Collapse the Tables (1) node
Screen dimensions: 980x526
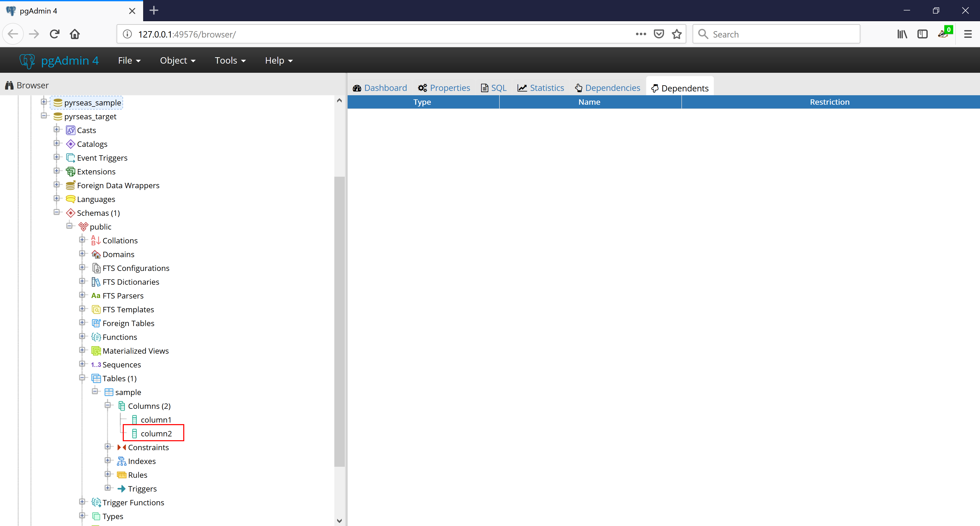click(82, 378)
